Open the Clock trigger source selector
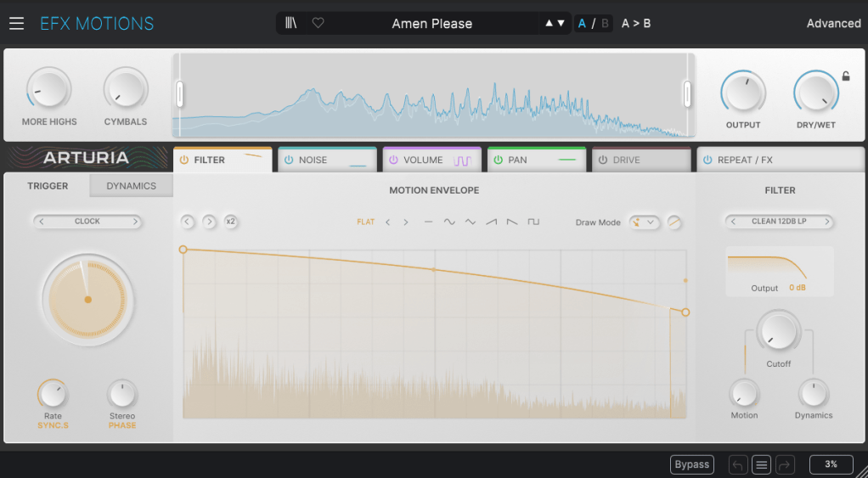 click(87, 222)
